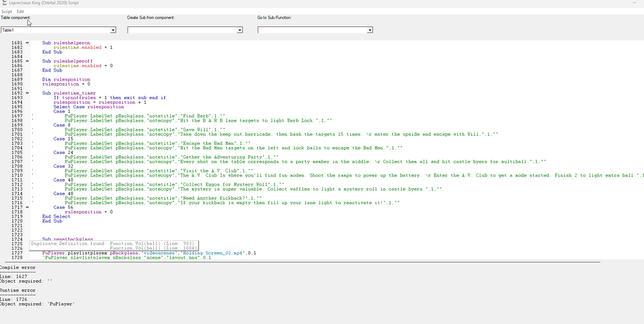Click the 'Create Sub from component:' label

(x=151, y=18)
